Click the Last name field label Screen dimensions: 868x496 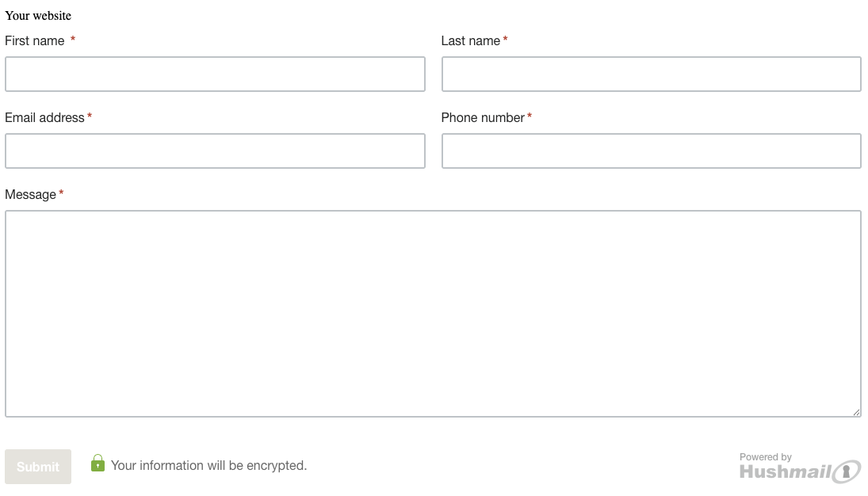[471, 41]
